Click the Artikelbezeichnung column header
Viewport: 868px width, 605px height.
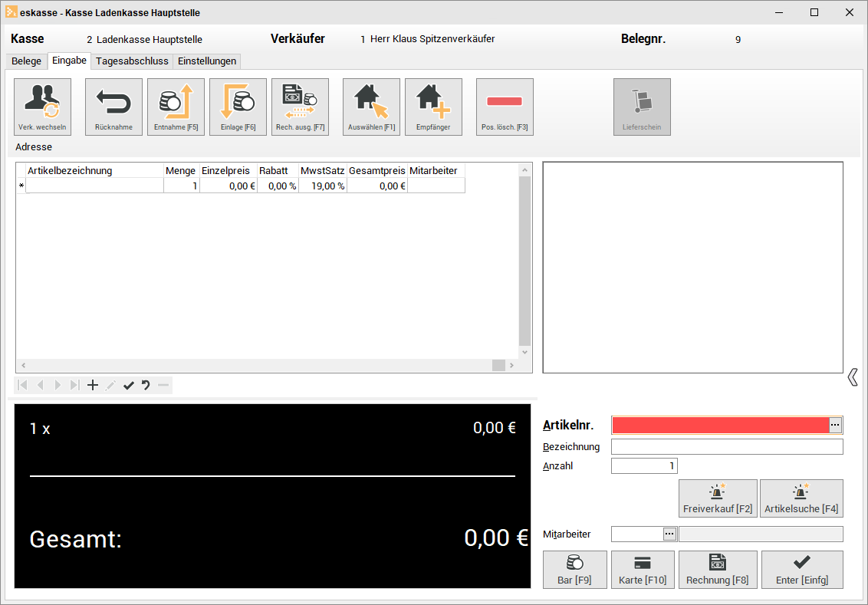[x=94, y=170]
